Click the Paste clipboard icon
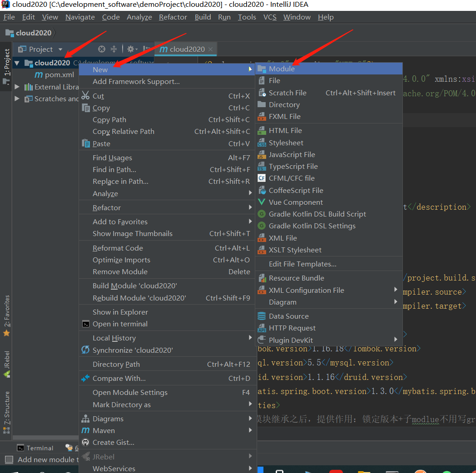Viewport: 476px width, 473px height. [85, 143]
